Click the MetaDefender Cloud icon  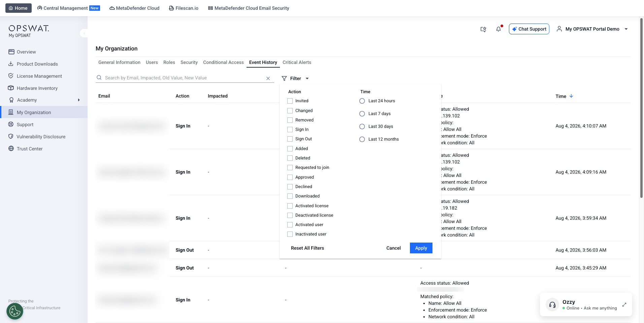click(x=112, y=8)
